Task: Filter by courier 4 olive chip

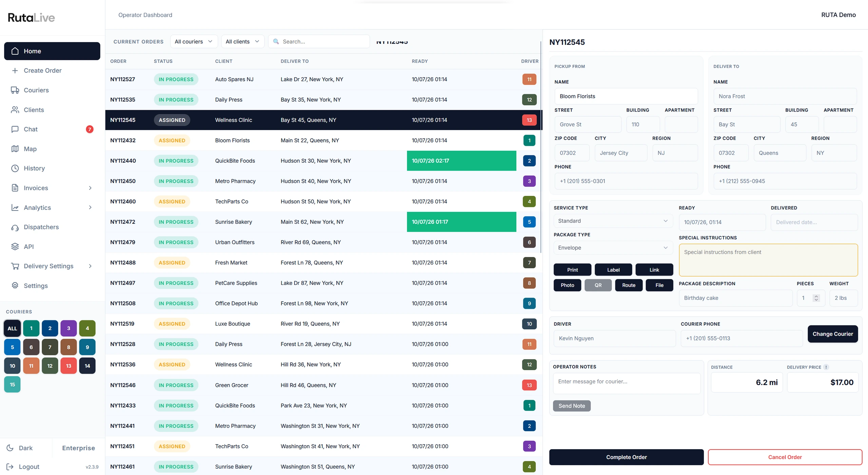Action: pyautogui.click(x=87, y=329)
